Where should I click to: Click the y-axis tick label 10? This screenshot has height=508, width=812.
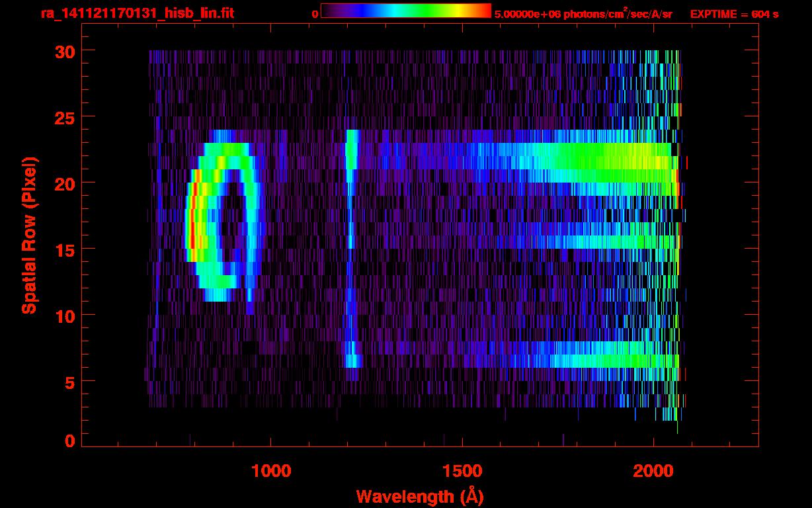63,316
